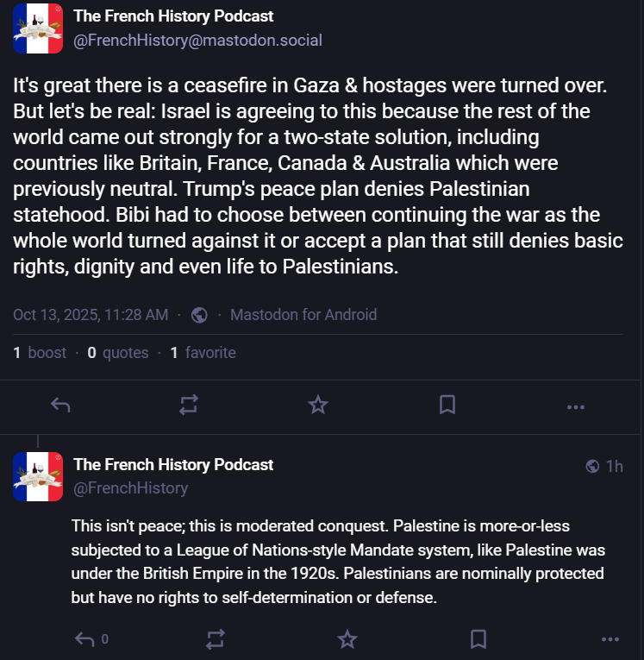The image size is (644, 660).
Task: Open the top French History Podcast avatar
Action: 38,28
